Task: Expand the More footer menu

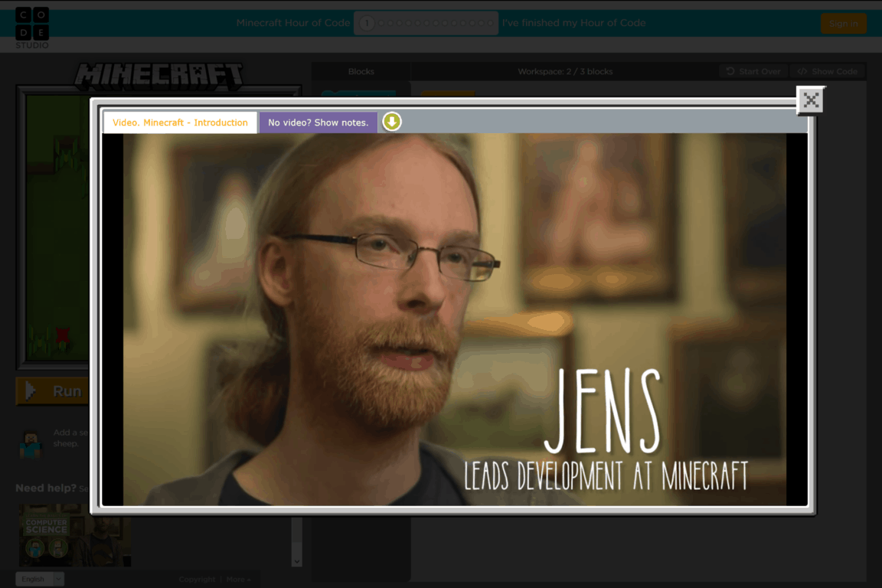Action: (237, 580)
